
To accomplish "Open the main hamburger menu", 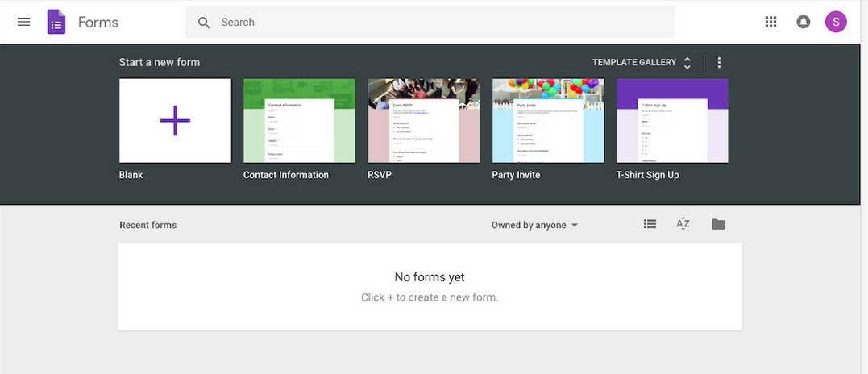I will pyautogui.click(x=23, y=22).
